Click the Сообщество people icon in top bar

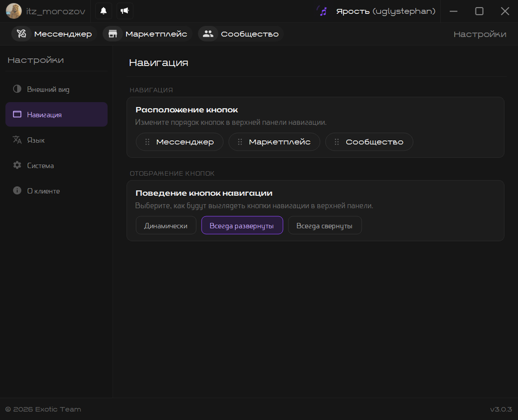click(x=208, y=34)
